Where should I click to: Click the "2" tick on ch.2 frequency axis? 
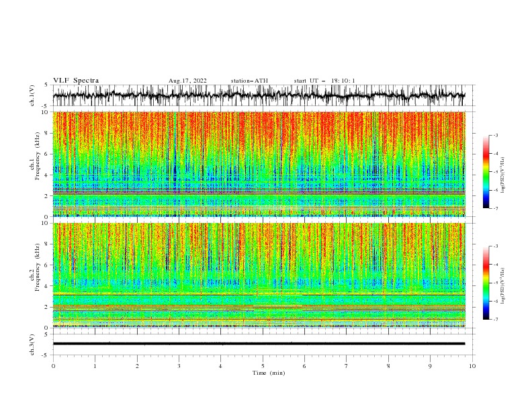pyautogui.click(x=47, y=307)
